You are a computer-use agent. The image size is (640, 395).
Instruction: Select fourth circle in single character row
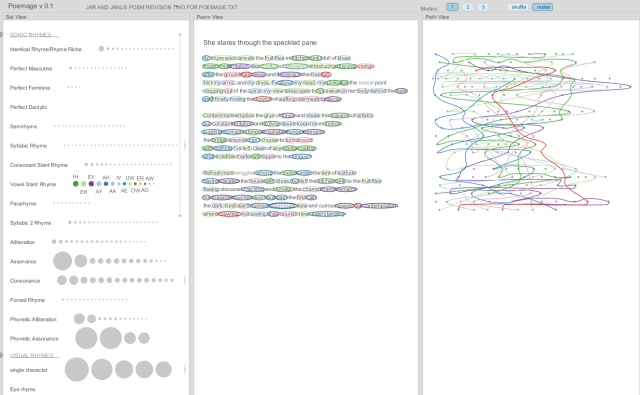[144, 369]
